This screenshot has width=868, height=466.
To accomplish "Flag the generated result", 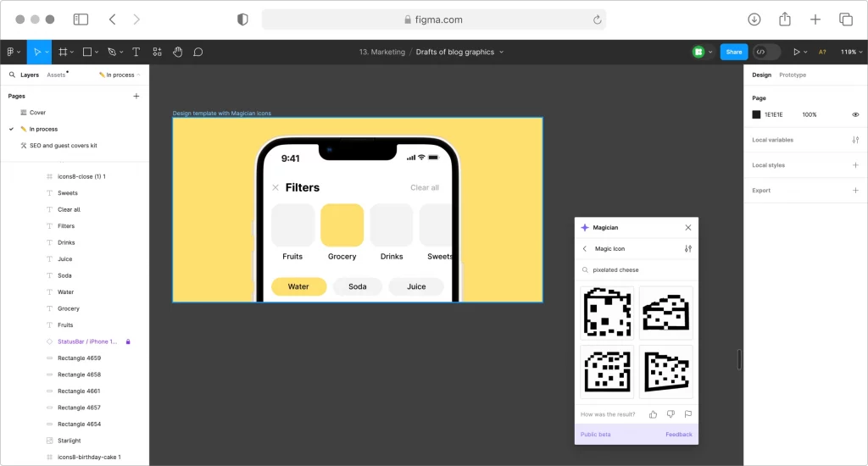I will coord(688,414).
